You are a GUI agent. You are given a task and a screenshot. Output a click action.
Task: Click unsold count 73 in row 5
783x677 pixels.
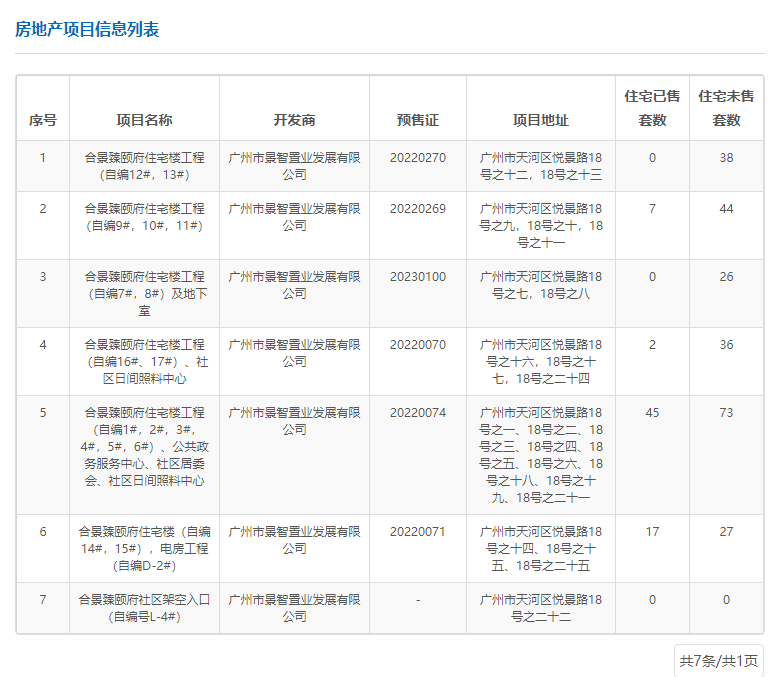[726, 412]
